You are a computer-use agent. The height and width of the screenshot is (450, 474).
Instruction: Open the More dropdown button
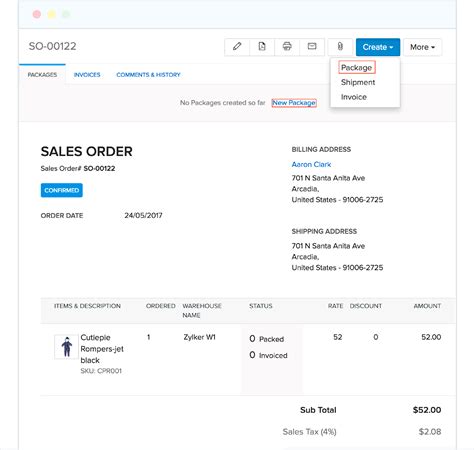[x=422, y=47]
